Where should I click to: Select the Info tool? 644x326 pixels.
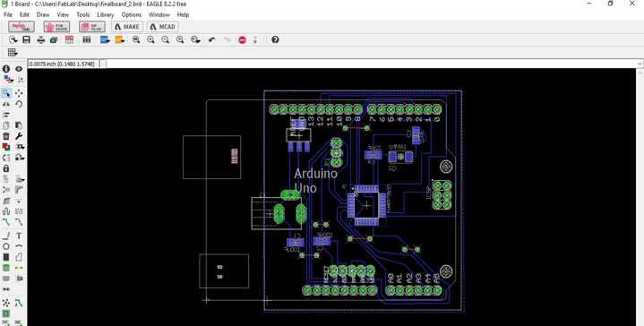(6, 69)
